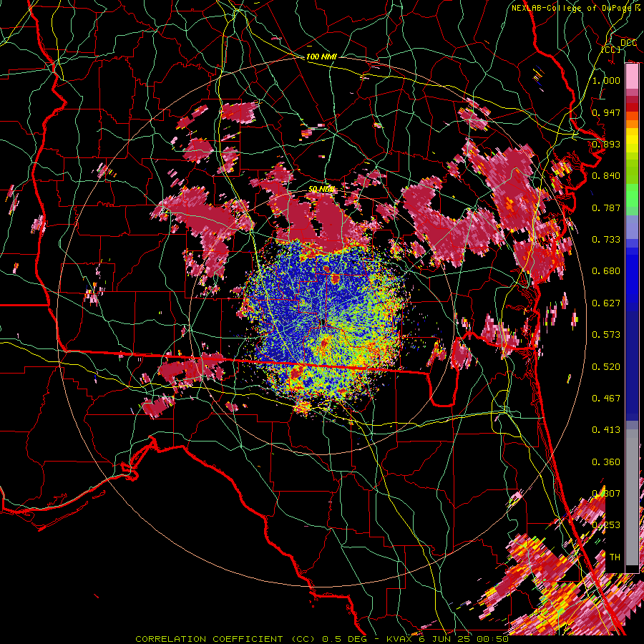Click the TH label at scale bottom

point(615,557)
